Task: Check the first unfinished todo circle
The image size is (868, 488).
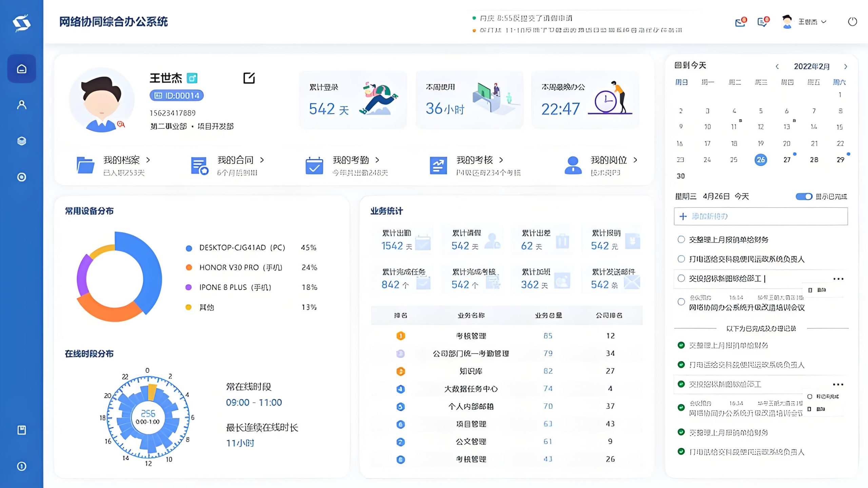Action: coord(681,240)
